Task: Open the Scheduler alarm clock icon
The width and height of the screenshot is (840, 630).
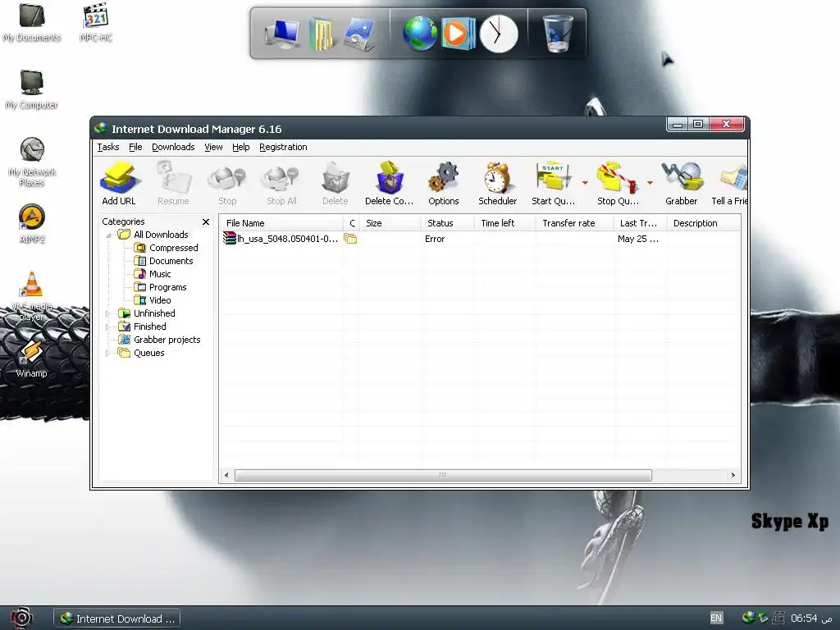Action: click(498, 184)
